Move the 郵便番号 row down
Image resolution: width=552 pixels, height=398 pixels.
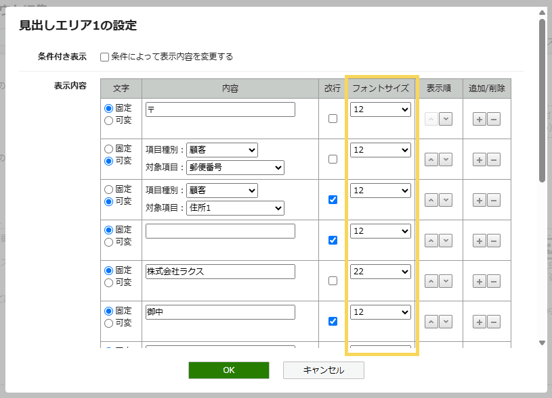tap(446, 160)
